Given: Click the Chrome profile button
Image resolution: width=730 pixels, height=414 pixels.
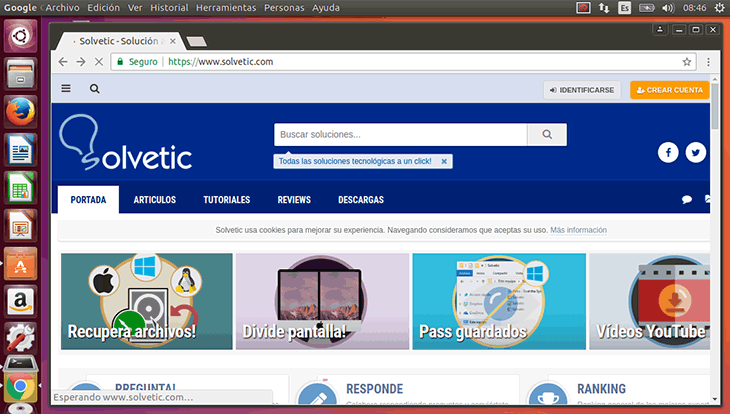Looking at the screenshot, I should pos(660,29).
